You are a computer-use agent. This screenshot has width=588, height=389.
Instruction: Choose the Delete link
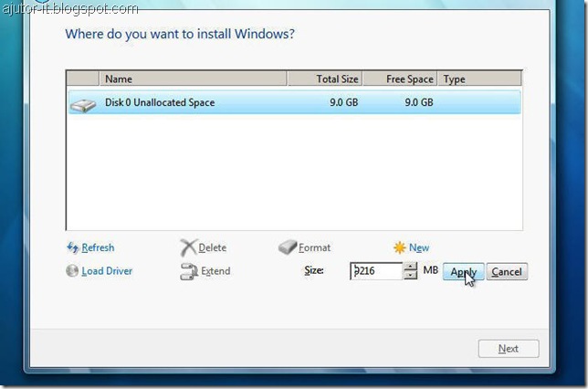pyautogui.click(x=212, y=247)
